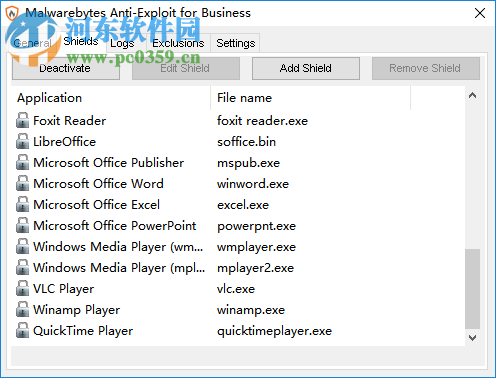The height and width of the screenshot is (378, 496).
Task: Click the lock icon beside Foxit Reader
Action: 22,120
